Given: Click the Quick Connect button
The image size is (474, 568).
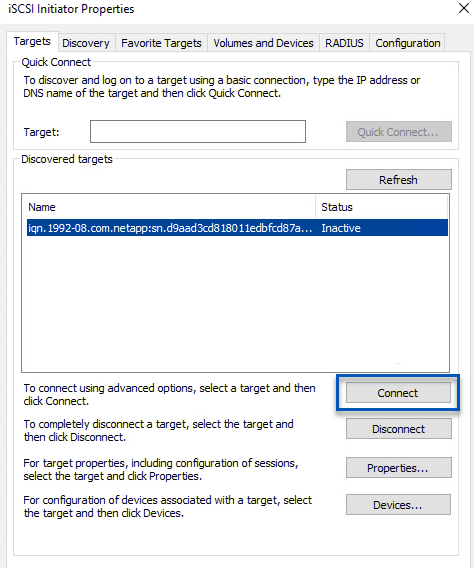Looking at the screenshot, I should pyautogui.click(x=399, y=132).
